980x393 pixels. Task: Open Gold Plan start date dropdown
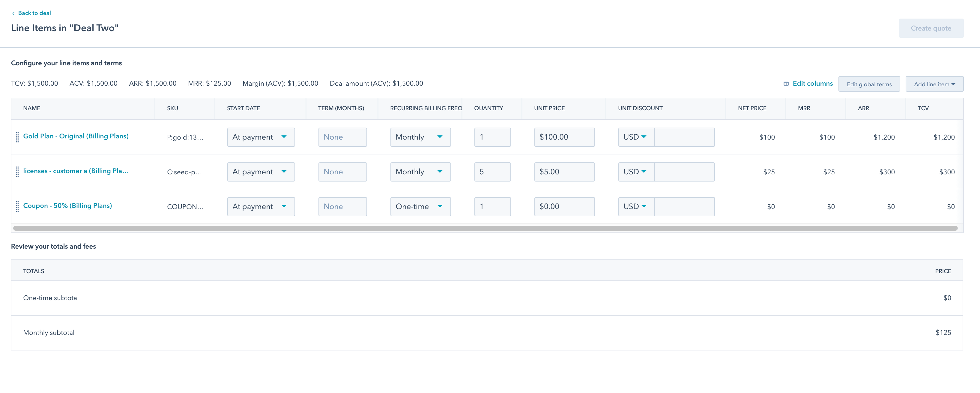[x=261, y=137]
